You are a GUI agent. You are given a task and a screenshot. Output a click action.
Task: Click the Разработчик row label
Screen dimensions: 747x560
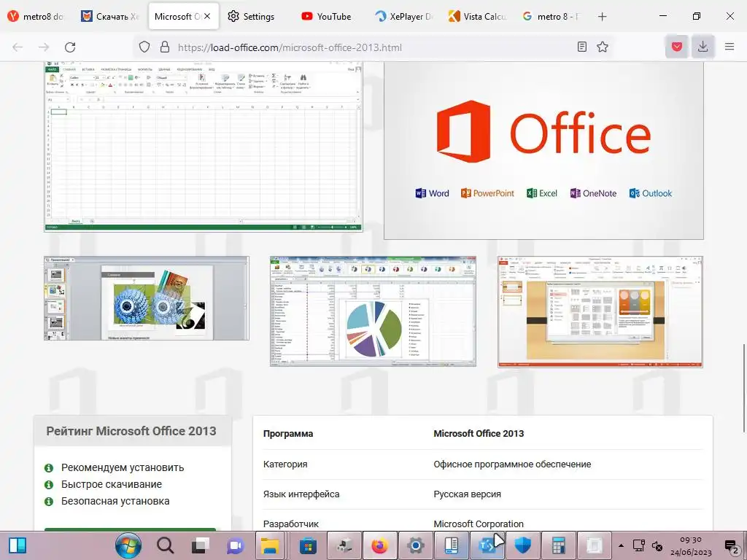[x=291, y=524]
